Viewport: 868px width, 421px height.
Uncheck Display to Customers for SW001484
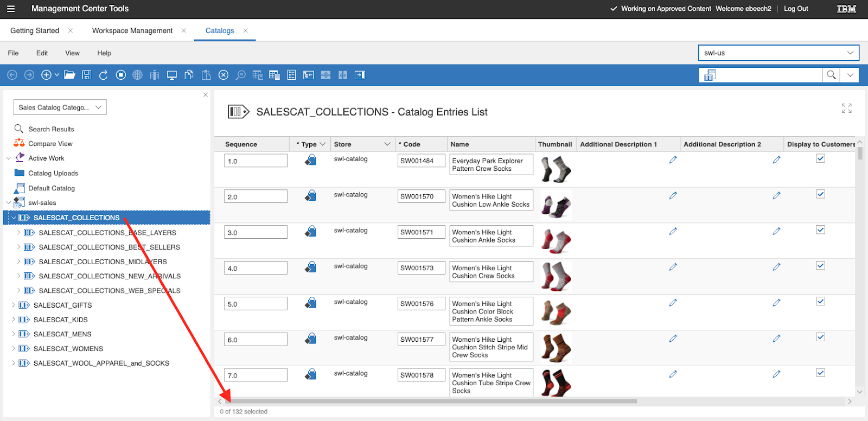(x=821, y=158)
